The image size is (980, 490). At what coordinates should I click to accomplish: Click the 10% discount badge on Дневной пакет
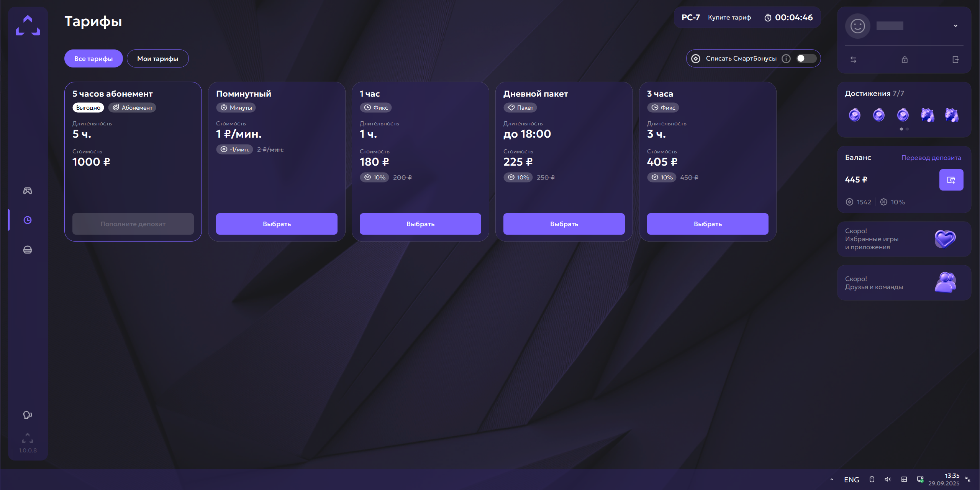click(518, 178)
